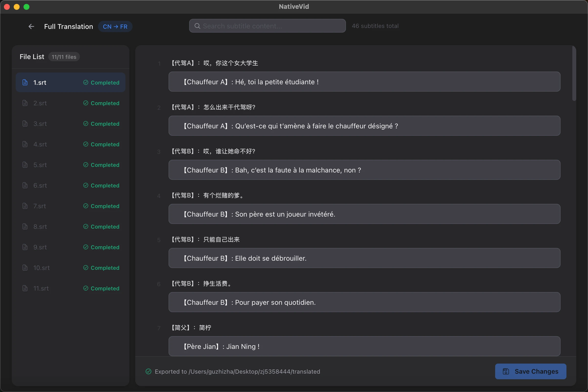
Task: Click the Completed status text for 11.srt
Action: coord(105,288)
